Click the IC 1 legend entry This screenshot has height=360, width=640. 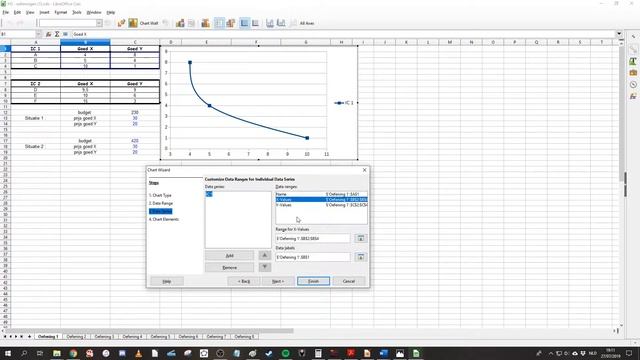click(344, 103)
